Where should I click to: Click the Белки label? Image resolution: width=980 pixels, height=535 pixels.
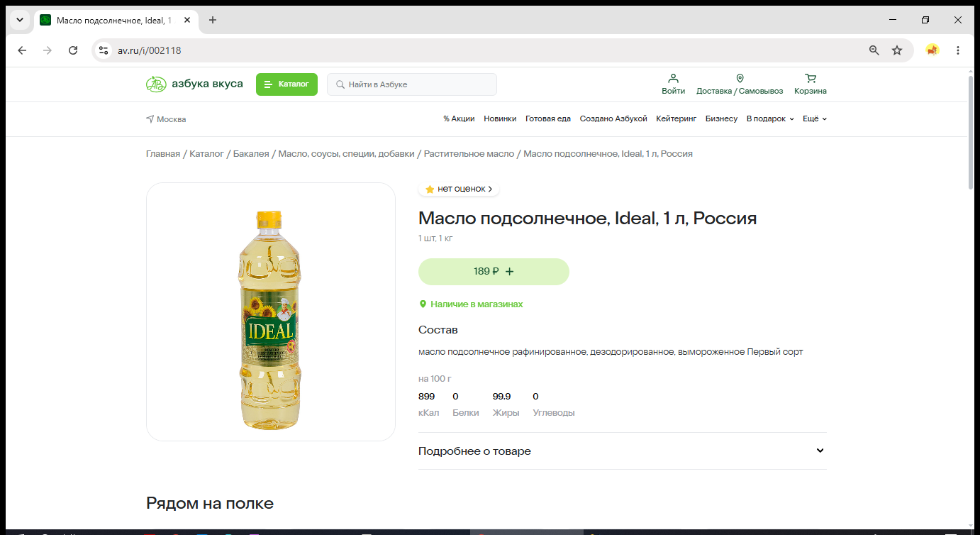click(465, 413)
